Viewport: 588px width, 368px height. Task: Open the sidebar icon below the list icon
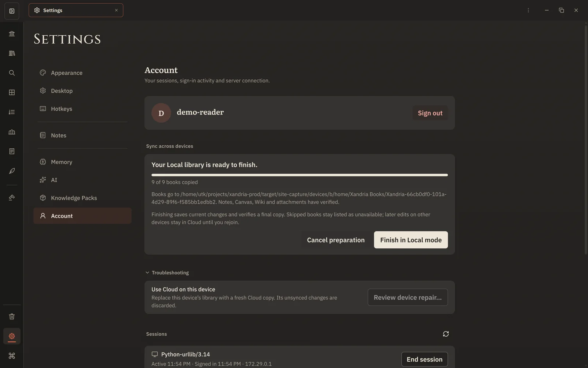[12, 132]
